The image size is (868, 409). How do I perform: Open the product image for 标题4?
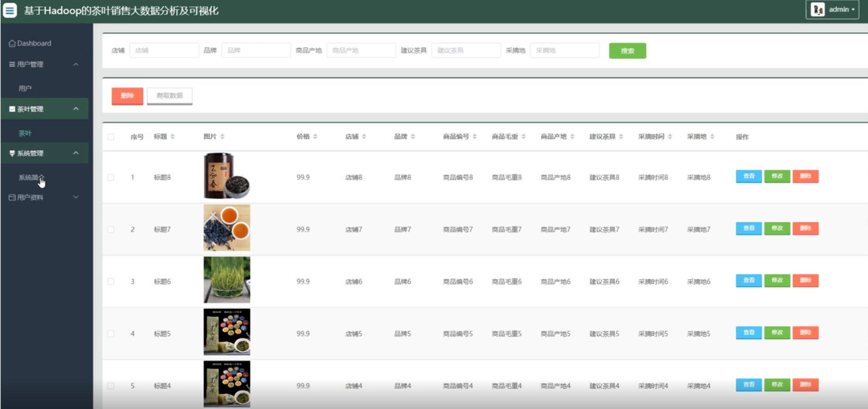pos(227,384)
